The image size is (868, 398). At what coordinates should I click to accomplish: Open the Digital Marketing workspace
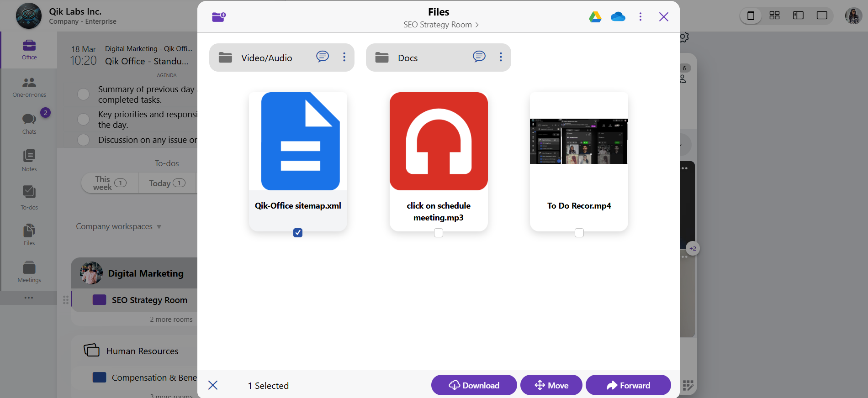(x=134, y=273)
